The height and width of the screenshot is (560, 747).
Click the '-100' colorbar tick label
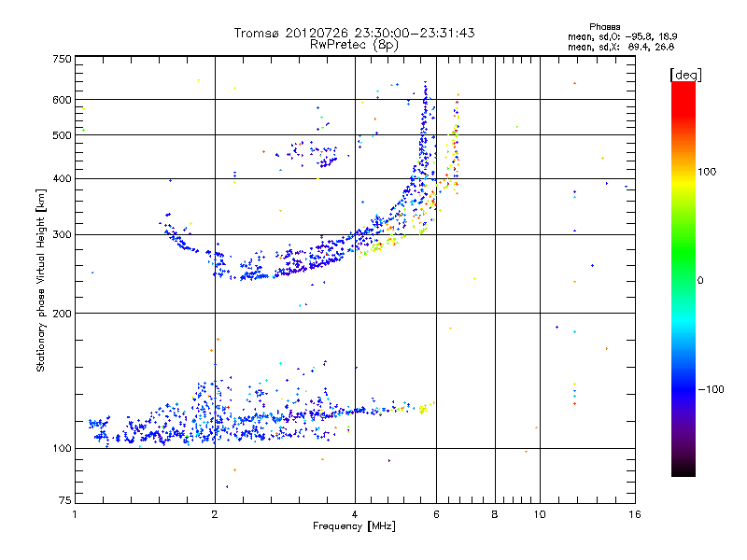(711, 389)
